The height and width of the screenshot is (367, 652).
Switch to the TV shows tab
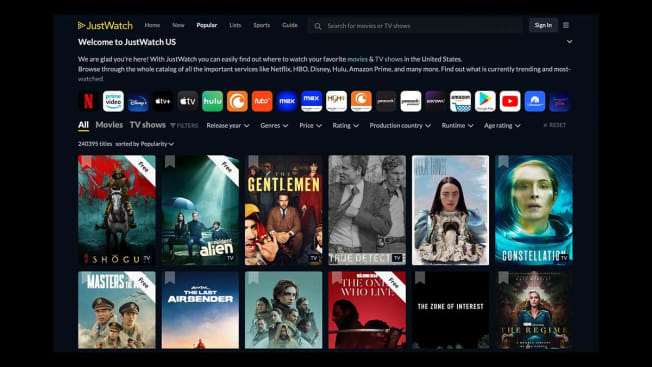(x=148, y=125)
